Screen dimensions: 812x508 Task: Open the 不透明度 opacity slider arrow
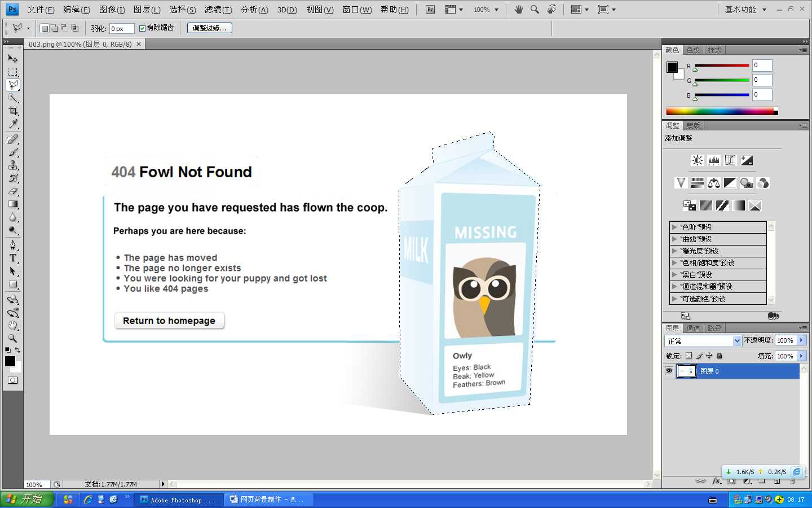801,340
